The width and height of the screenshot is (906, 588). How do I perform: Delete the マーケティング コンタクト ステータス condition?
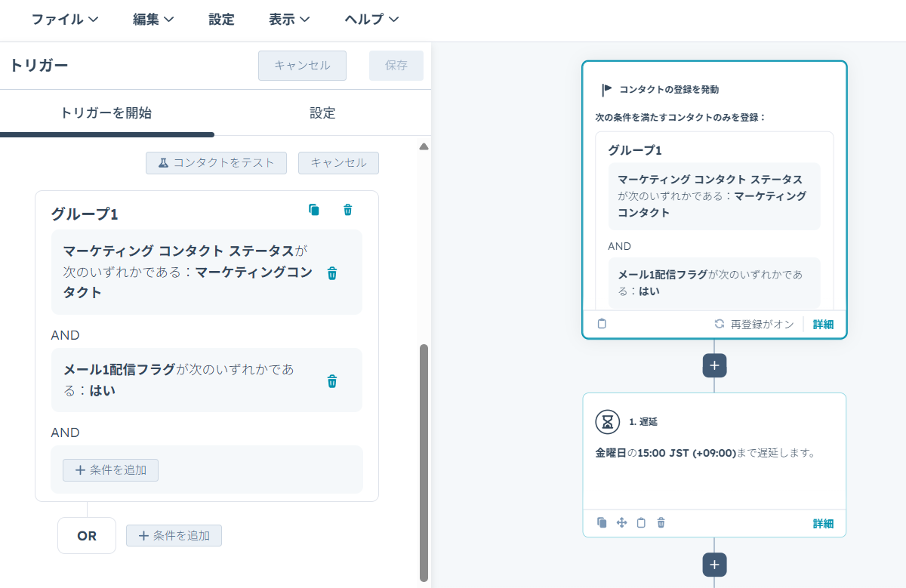click(331, 273)
